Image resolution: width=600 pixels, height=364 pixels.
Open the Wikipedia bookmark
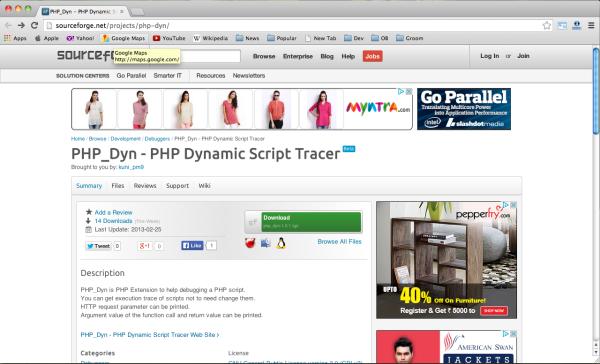point(210,38)
